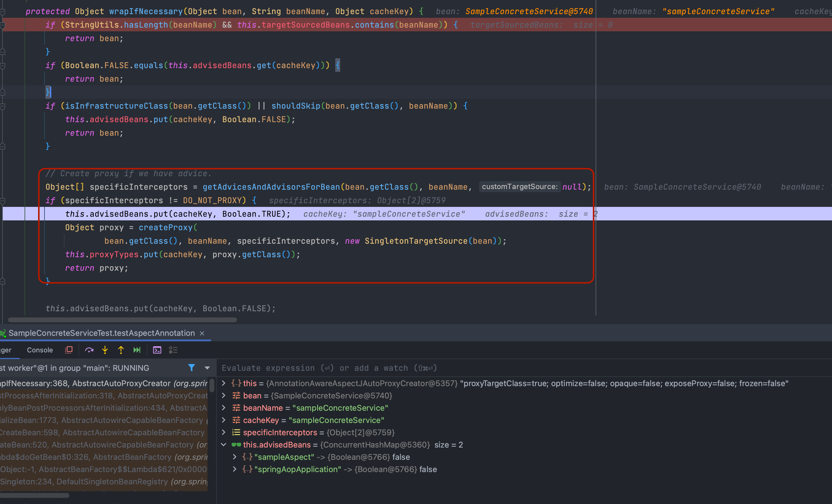Click the green Run to Cursor icon

tap(137, 350)
